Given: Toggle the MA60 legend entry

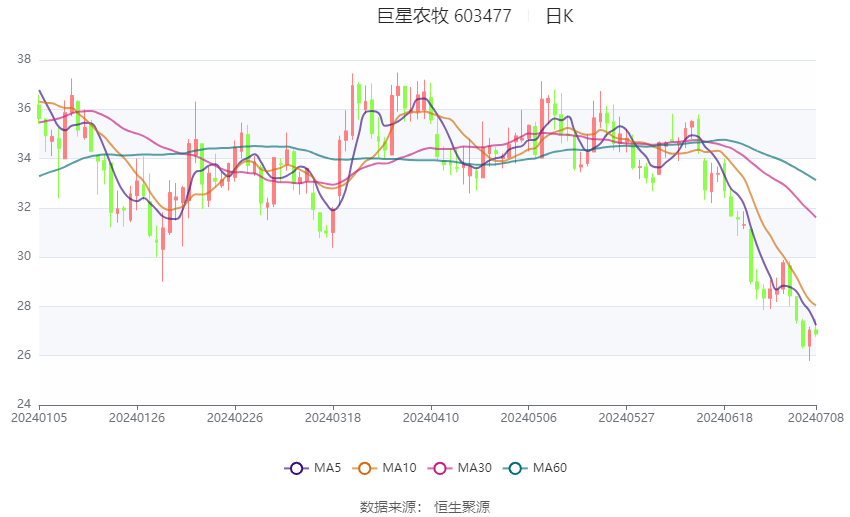Looking at the screenshot, I should (x=535, y=468).
